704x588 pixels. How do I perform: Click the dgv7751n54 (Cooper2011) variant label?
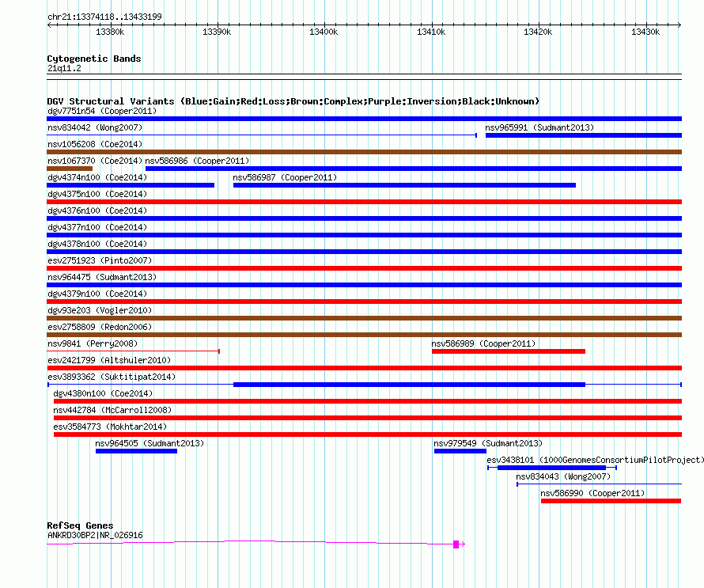pos(102,111)
